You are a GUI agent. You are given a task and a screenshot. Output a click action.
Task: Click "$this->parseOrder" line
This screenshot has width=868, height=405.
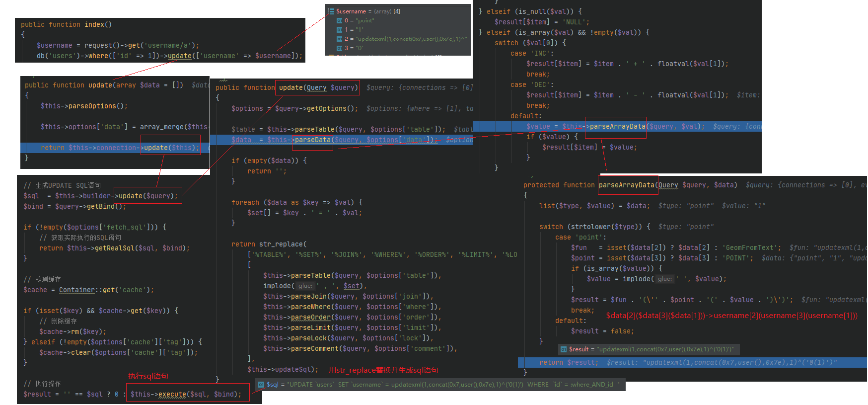click(x=352, y=317)
